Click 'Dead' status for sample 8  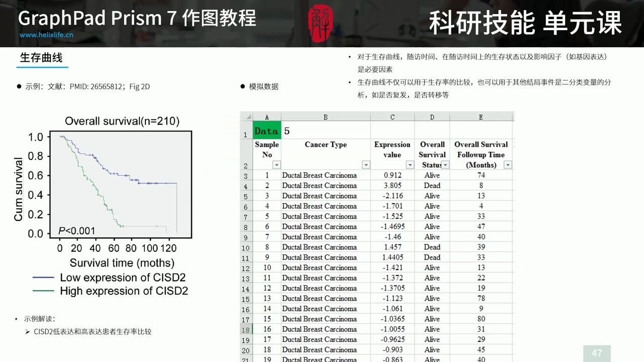pos(432,247)
